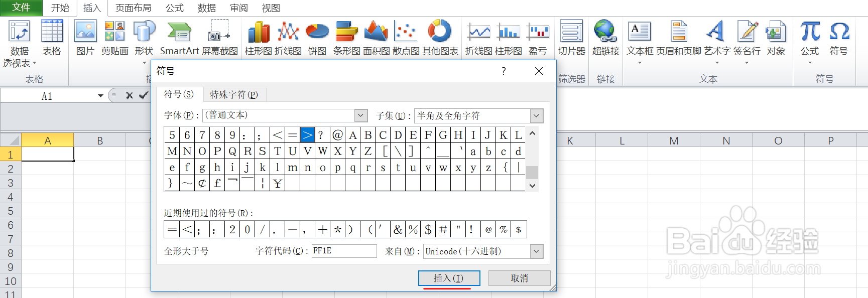Select the ￡ pound symbol in grid
This screenshot has width=868, height=298.
click(217, 184)
